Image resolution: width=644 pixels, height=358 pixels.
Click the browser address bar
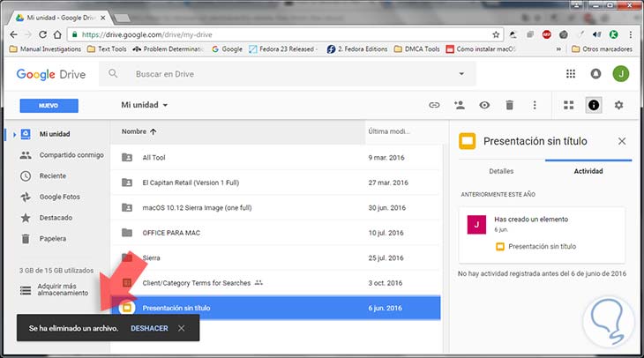pyautogui.click(x=283, y=35)
